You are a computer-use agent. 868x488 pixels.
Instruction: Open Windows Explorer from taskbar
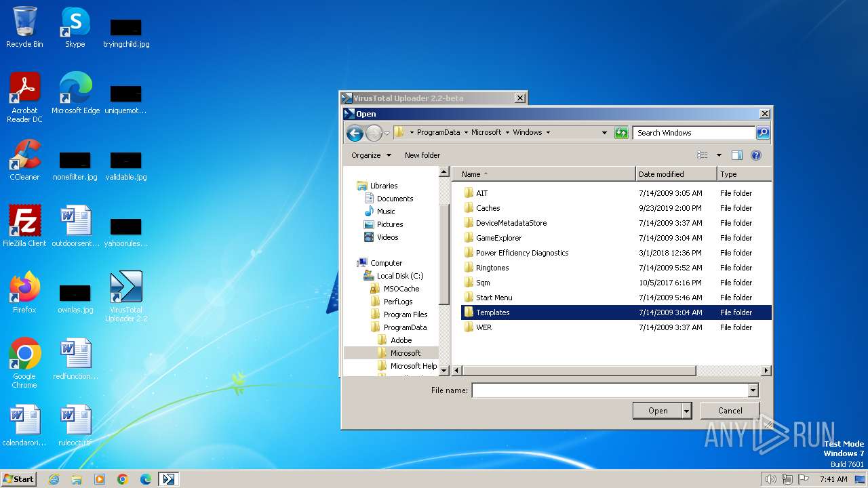(x=77, y=479)
